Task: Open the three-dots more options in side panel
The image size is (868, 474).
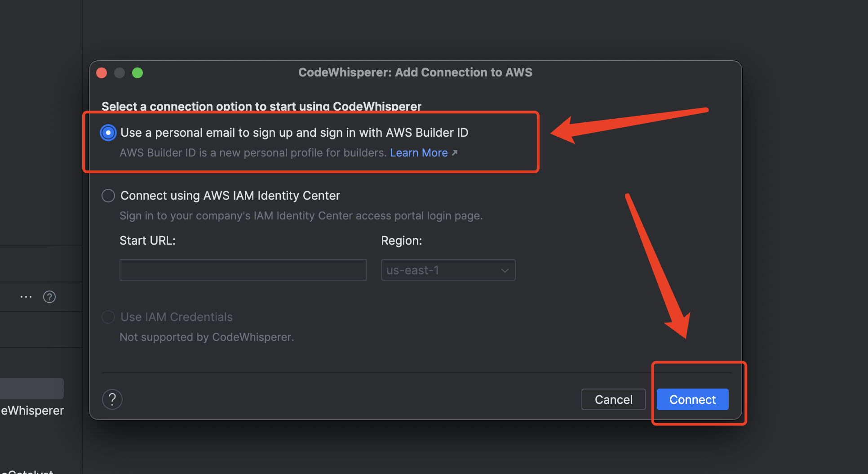Action: [x=26, y=297]
